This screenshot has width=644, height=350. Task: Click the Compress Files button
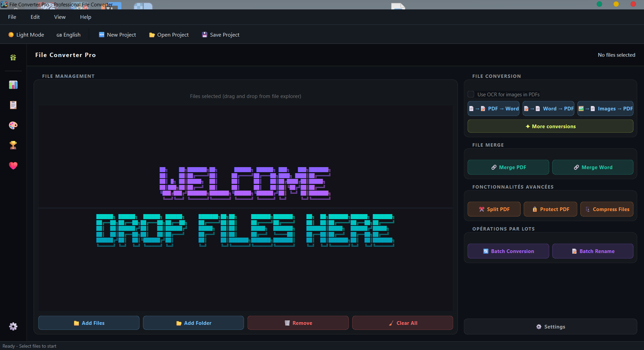coord(607,209)
